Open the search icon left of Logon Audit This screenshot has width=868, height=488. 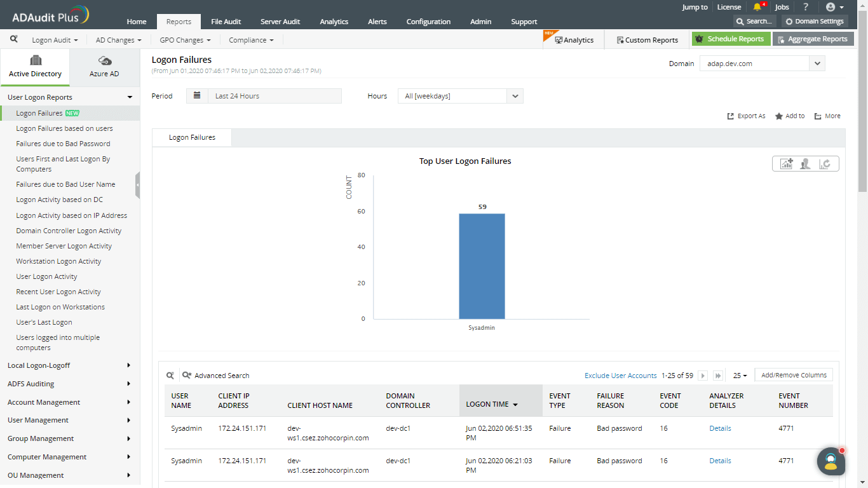[13, 39]
